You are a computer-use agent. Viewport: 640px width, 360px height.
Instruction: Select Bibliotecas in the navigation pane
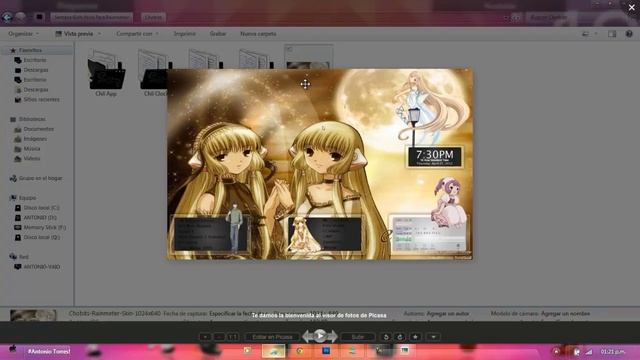[x=32, y=119]
